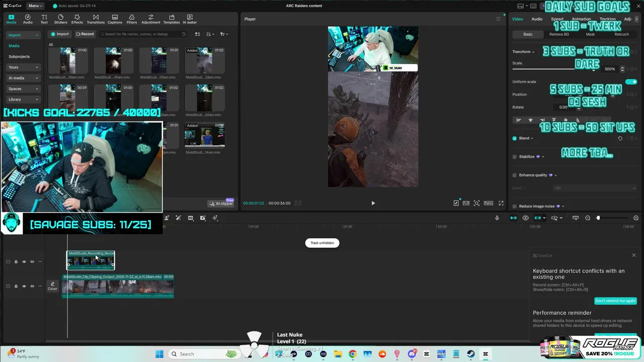Expand the Library sidebar section
The height and width of the screenshot is (362, 644).
(23, 100)
